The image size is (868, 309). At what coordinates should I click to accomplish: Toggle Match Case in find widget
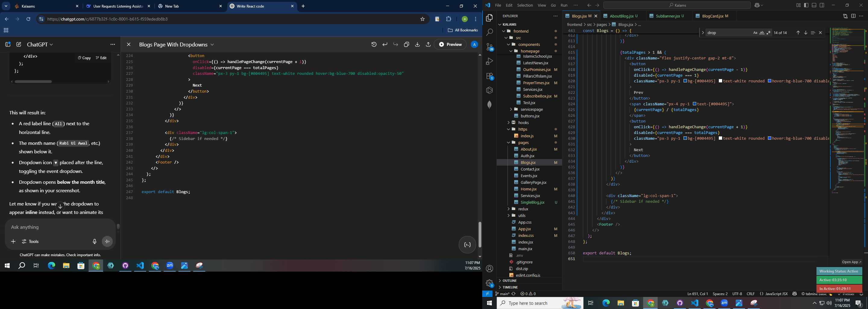(x=755, y=33)
